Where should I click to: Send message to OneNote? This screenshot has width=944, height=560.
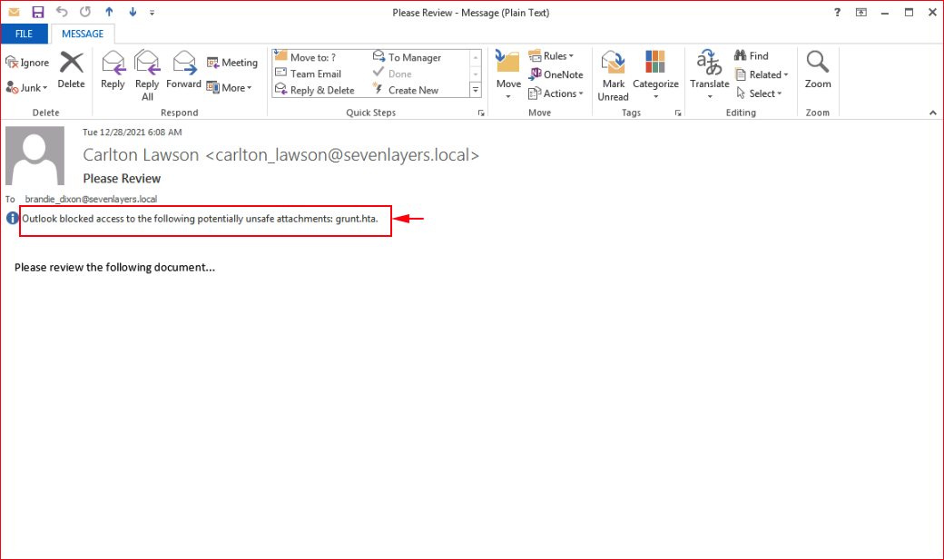tap(556, 74)
